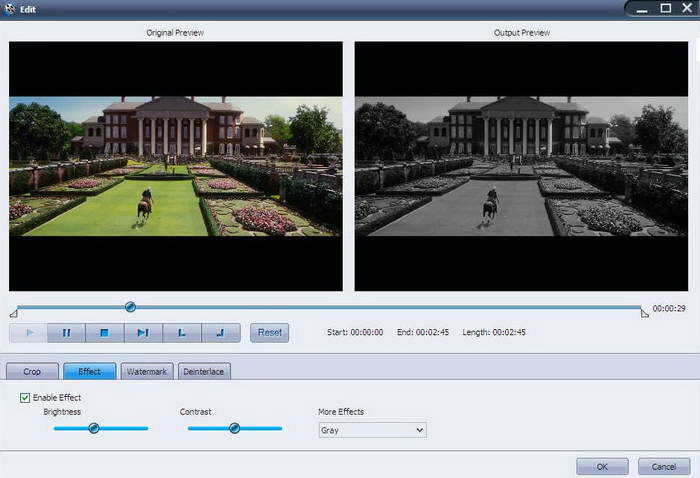The image size is (700, 478).
Task: Click the Brightness slider handle
Action: (x=94, y=428)
